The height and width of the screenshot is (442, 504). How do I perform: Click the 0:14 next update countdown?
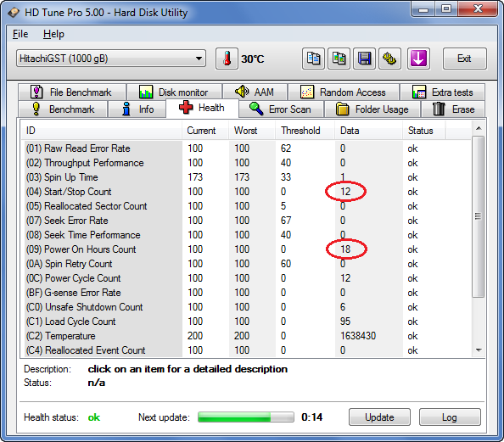[312, 417]
